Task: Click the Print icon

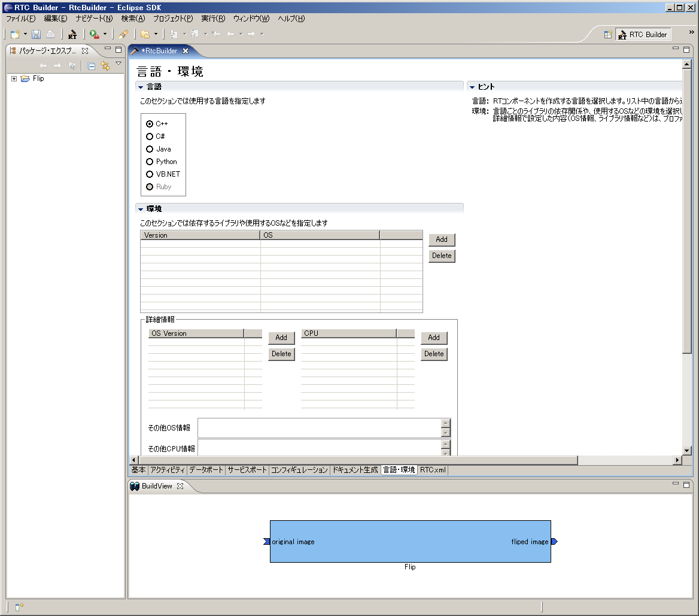Action: (50, 34)
